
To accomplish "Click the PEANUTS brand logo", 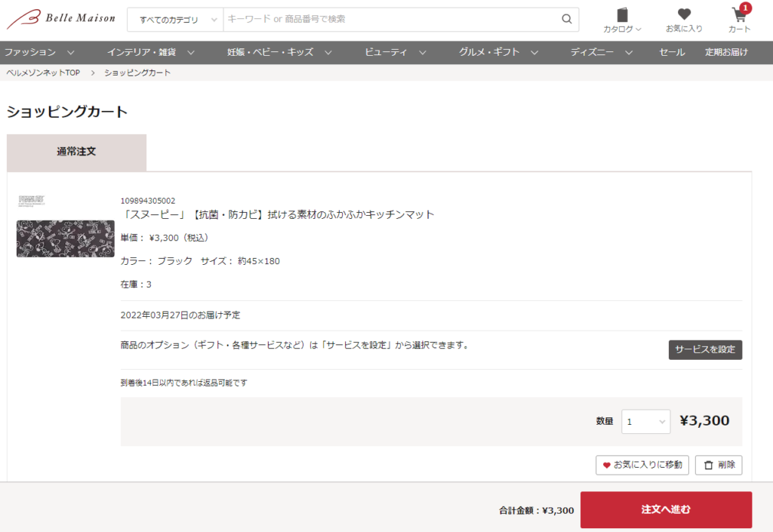I will [32, 200].
